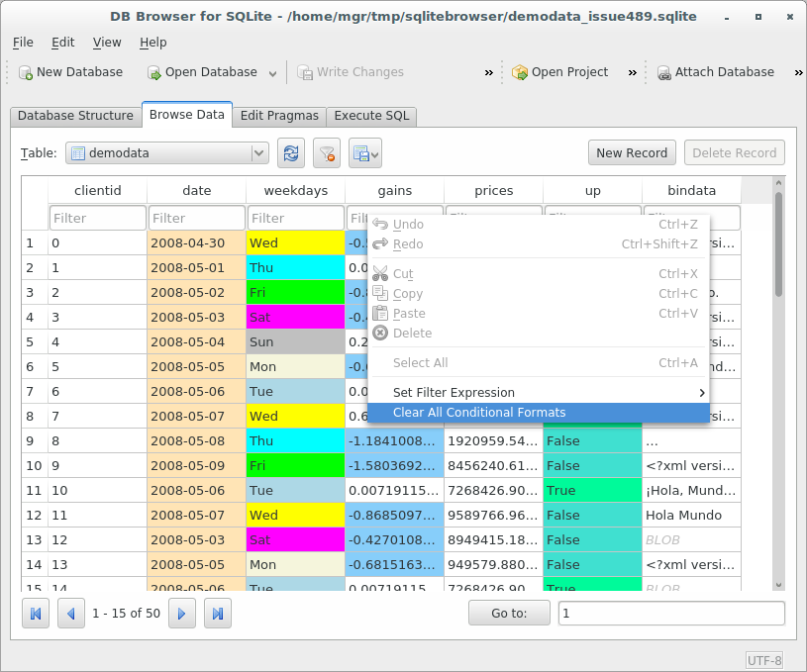The height and width of the screenshot is (672, 807).
Task: Open the save table view icon menu
Action: tap(365, 153)
